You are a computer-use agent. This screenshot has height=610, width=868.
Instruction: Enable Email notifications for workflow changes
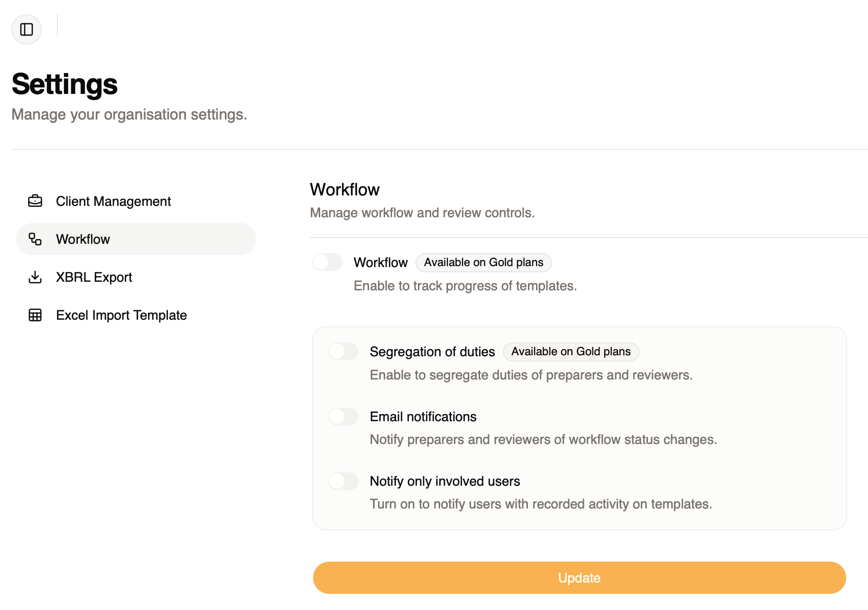(343, 416)
